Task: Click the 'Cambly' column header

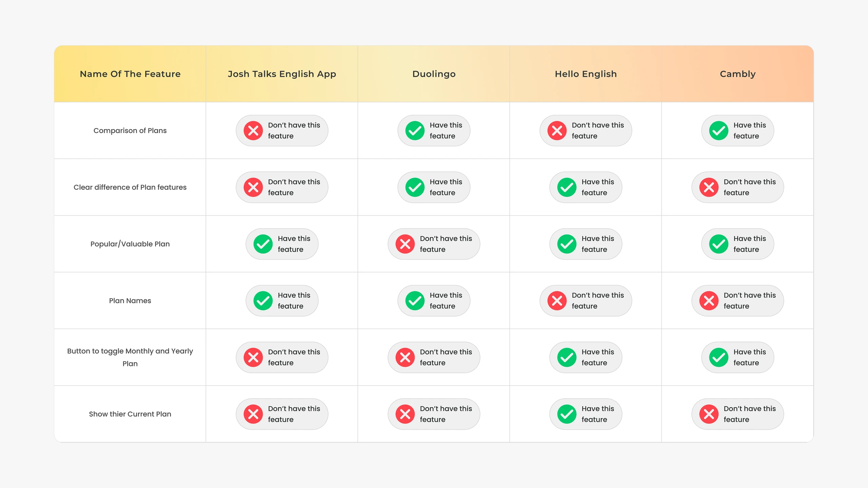Action: [x=738, y=74]
